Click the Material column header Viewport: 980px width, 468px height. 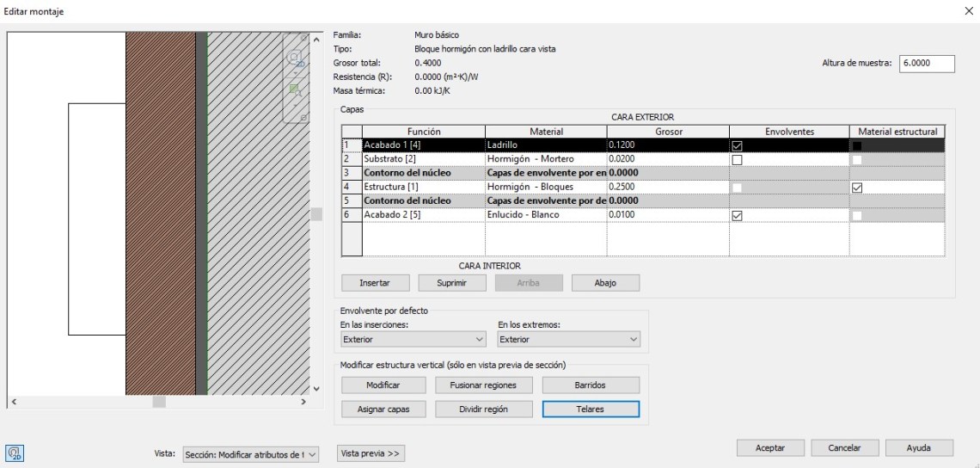[546, 132]
